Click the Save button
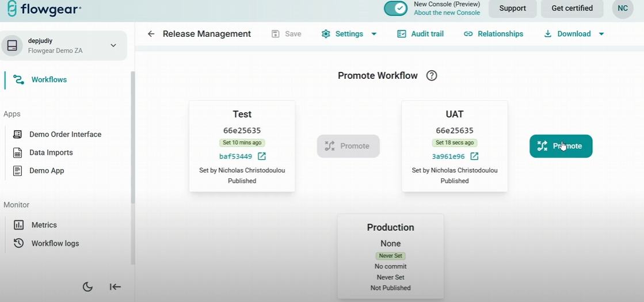The width and height of the screenshot is (644, 302). click(x=287, y=33)
